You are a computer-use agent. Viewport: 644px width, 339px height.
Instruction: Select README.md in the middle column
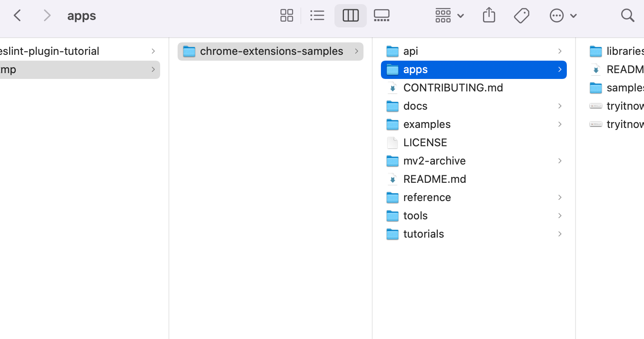[x=434, y=179]
